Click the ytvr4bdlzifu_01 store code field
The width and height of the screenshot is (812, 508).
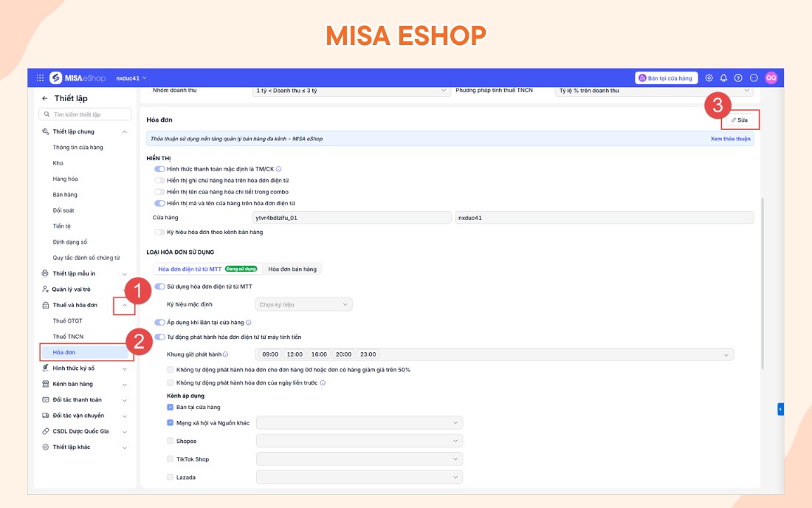(351, 218)
